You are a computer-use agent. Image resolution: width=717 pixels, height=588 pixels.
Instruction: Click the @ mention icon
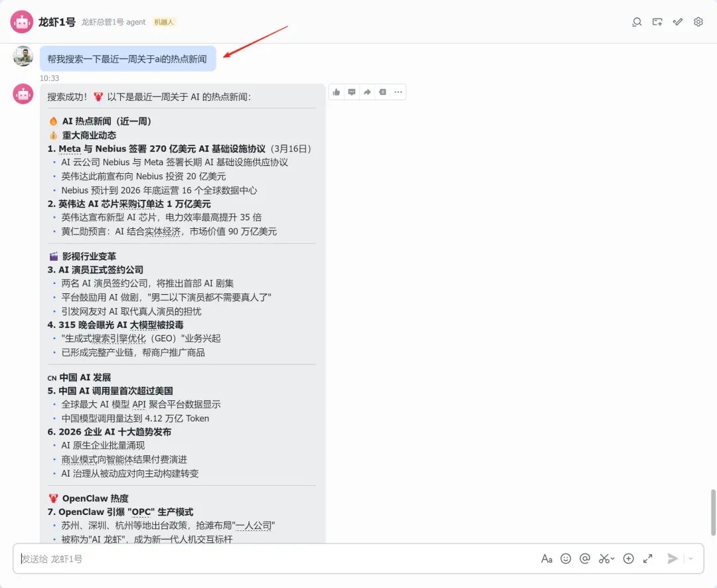[x=585, y=559]
